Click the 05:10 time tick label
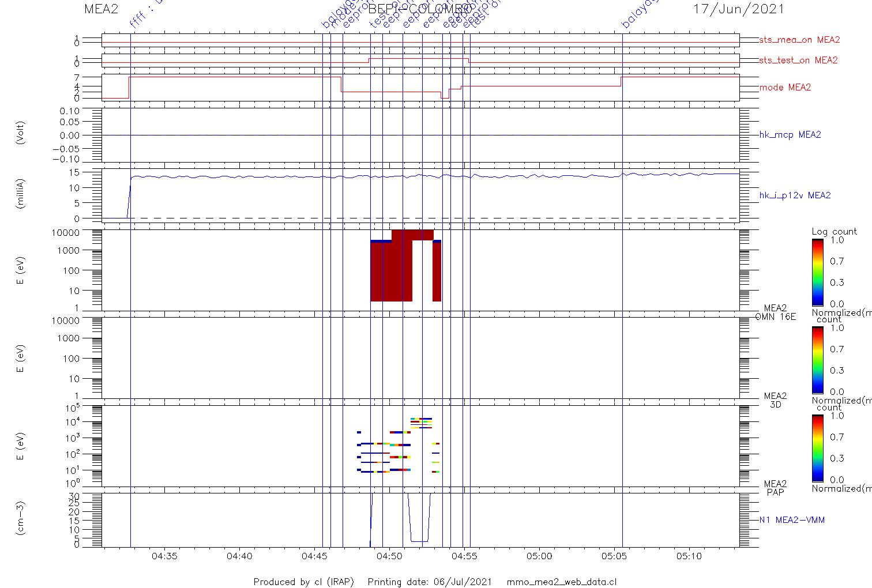Image resolution: width=872 pixels, height=588 pixels. [x=689, y=556]
